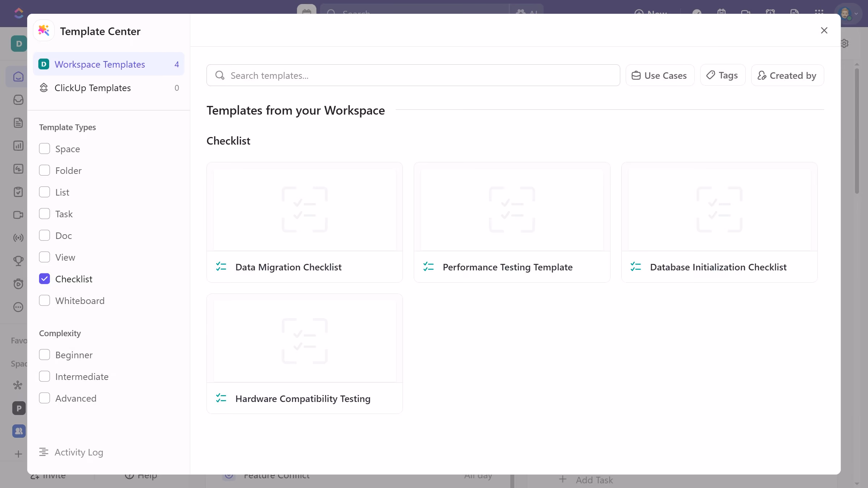Focus the Search templates field
The width and height of the screenshot is (868, 488).
[x=413, y=75]
